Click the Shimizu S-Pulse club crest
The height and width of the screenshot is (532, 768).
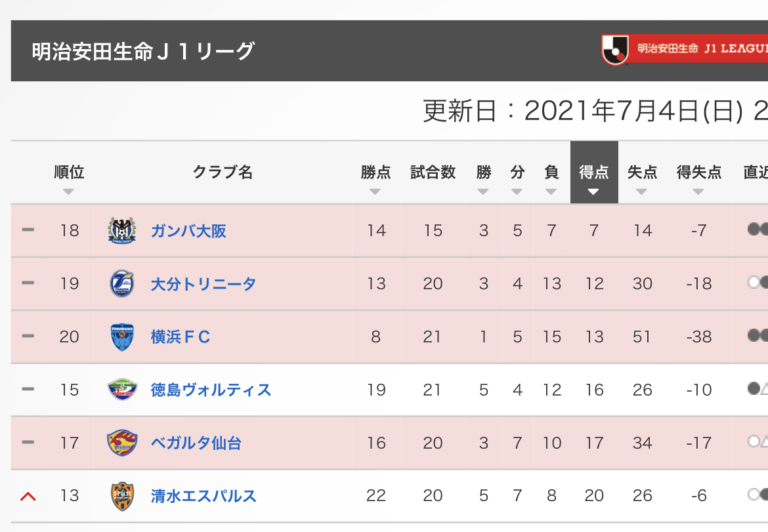click(122, 496)
